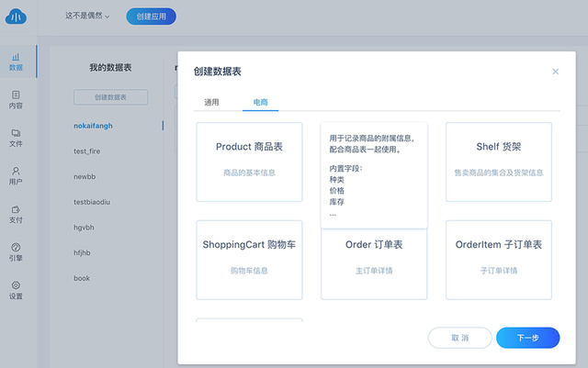The height and width of the screenshot is (368, 588).
Task: Open the 设置 gear section
Action: 16,290
